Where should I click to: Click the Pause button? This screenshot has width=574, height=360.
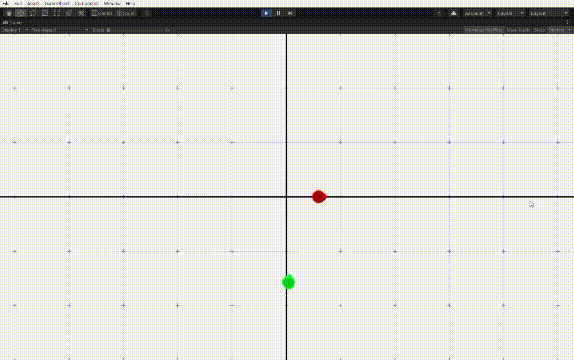[x=278, y=13]
